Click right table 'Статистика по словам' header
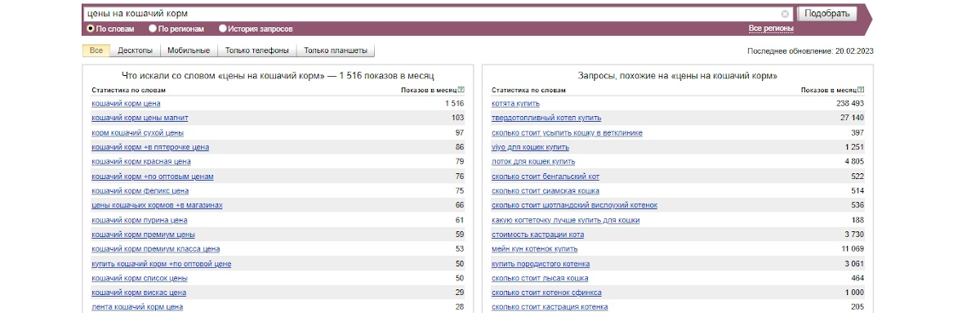 (528, 90)
